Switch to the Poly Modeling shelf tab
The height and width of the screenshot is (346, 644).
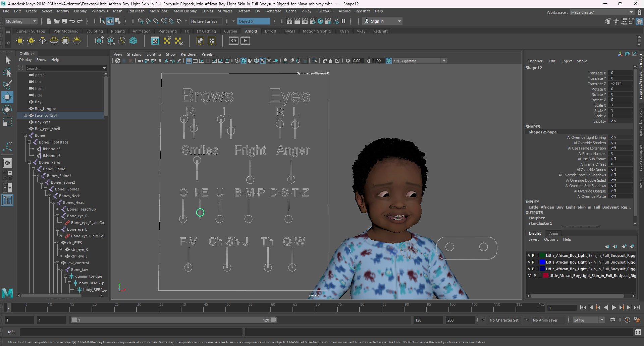[66, 31]
